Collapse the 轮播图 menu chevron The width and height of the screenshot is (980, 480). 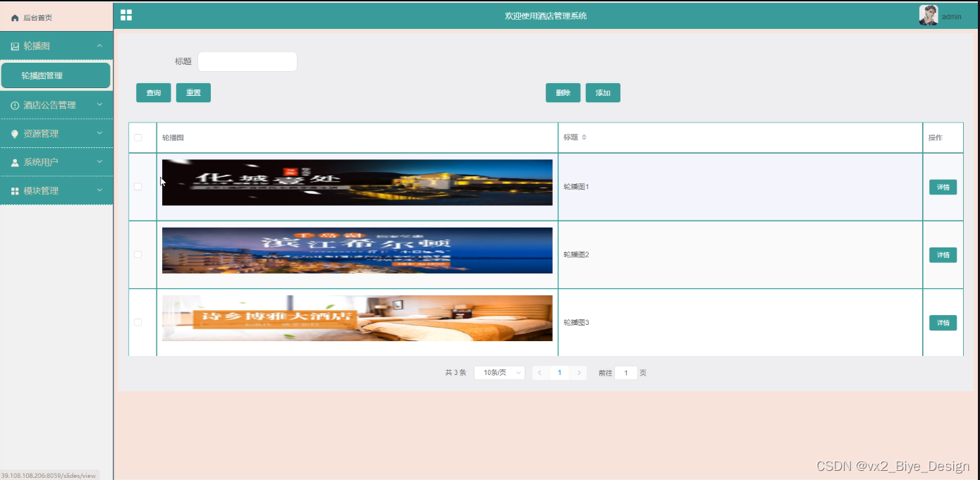99,46
